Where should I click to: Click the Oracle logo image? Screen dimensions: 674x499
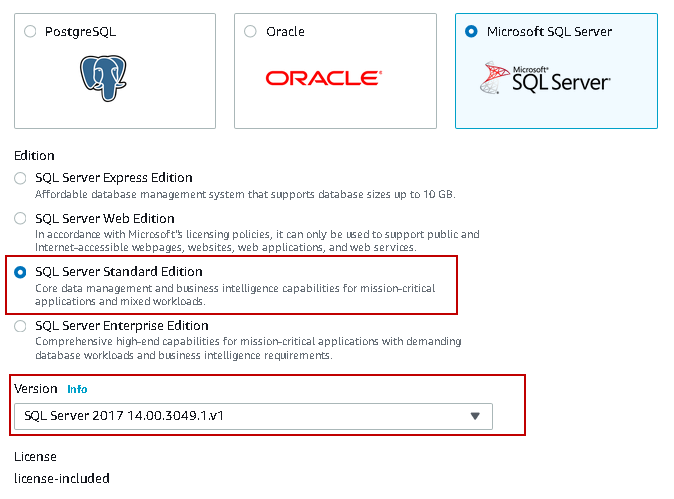(322, 78)
